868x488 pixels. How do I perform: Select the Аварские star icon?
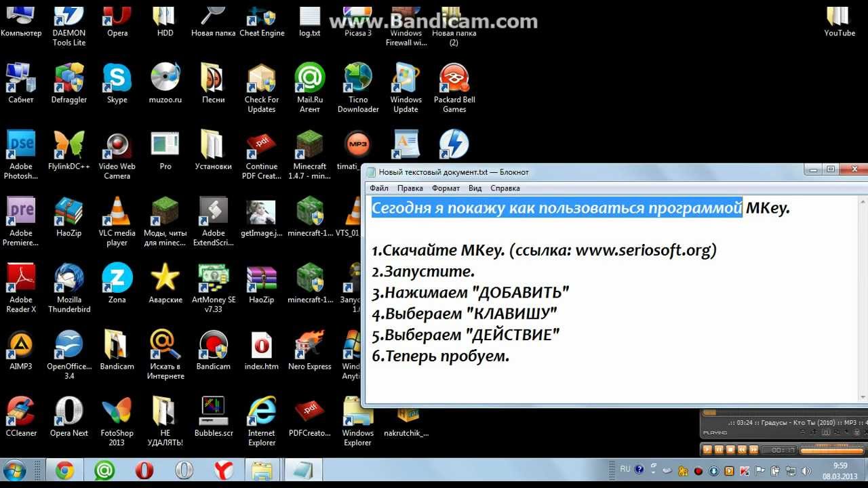[x=165, y=283]
